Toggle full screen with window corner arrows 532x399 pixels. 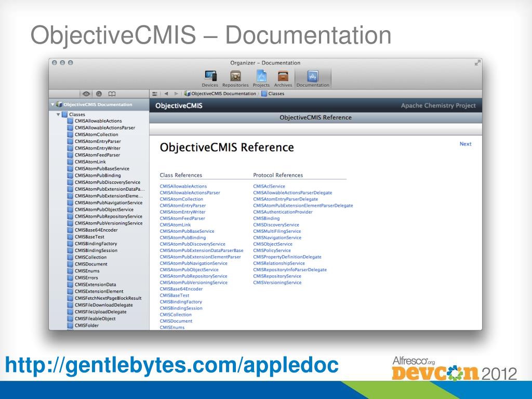[x=477, y=63]
